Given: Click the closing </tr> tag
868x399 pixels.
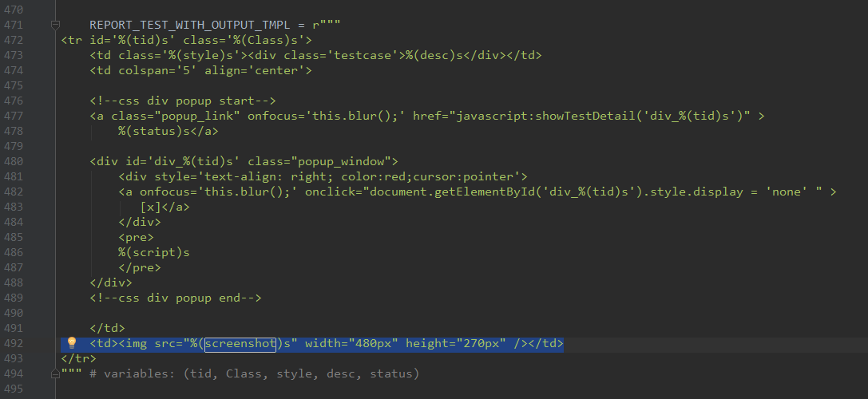Looking at the screenshot, I should [x=78, y=358].
